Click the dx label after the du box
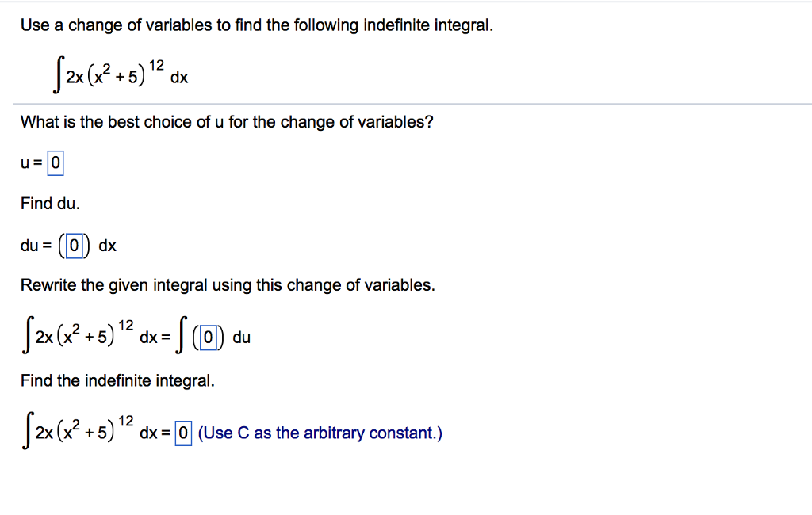The width and height of the screenshot is (812, 515). 109,246
